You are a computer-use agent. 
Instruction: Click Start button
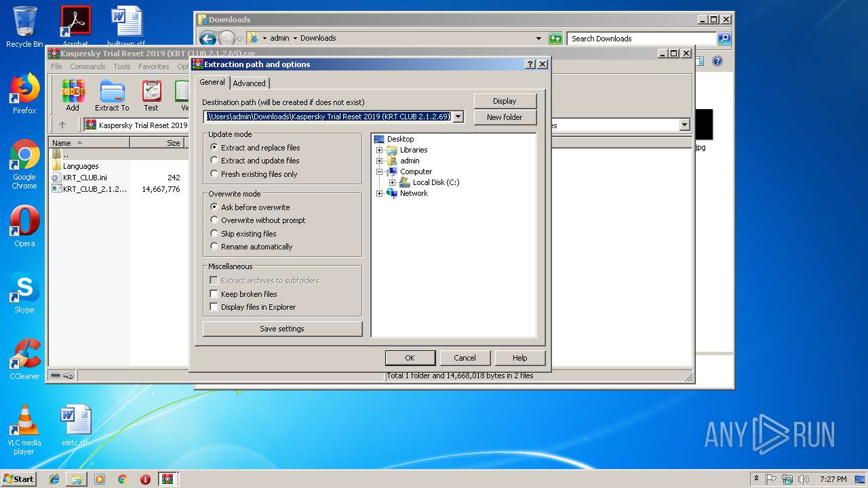19,479
